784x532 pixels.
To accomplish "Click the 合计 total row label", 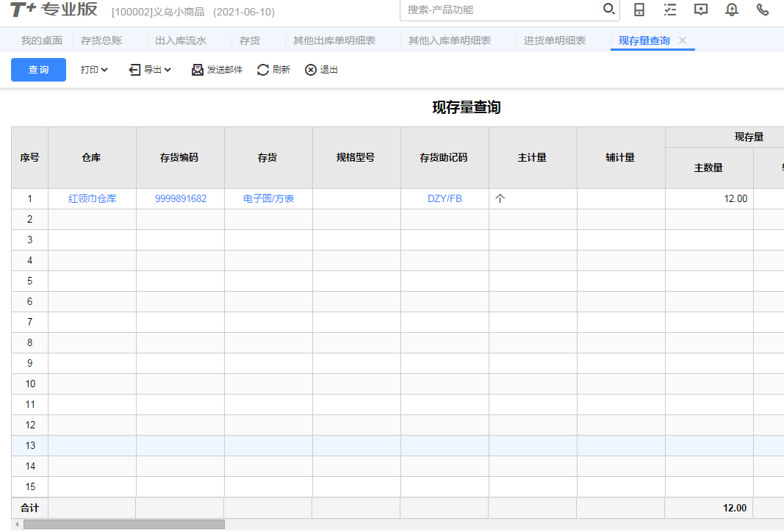I will point(29,508).
